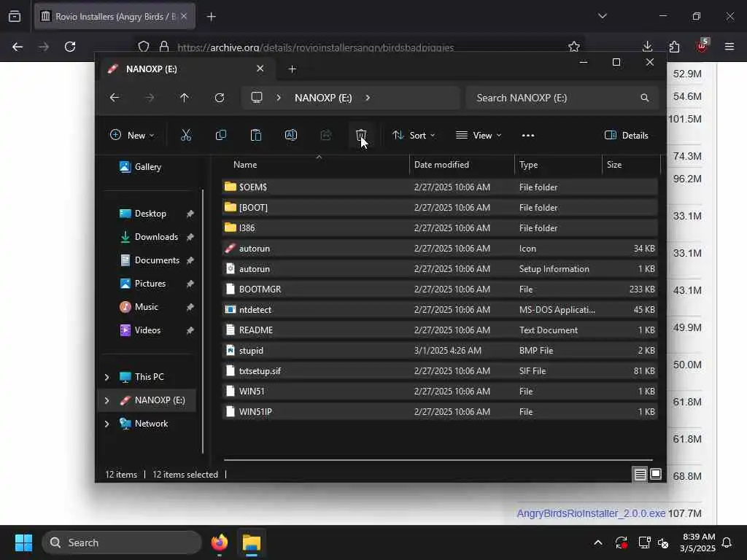Open the View layout dropdown
Viewport: 747px width, 560px height.
(x=479, y=135)
